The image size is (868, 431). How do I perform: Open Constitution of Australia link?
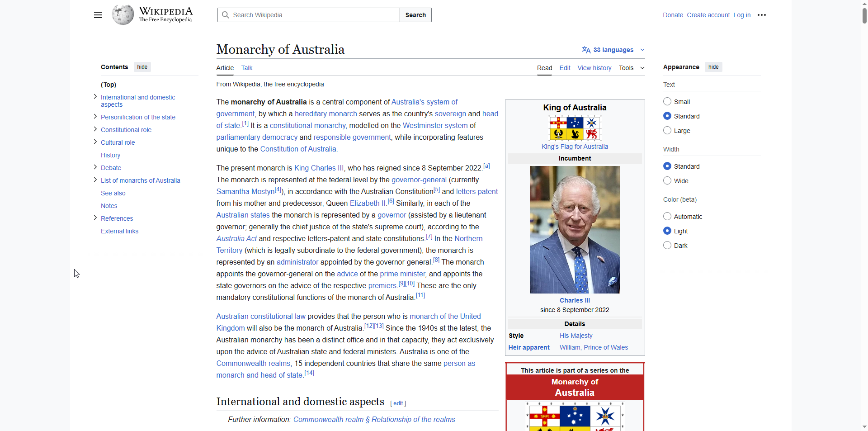[298, 149]
